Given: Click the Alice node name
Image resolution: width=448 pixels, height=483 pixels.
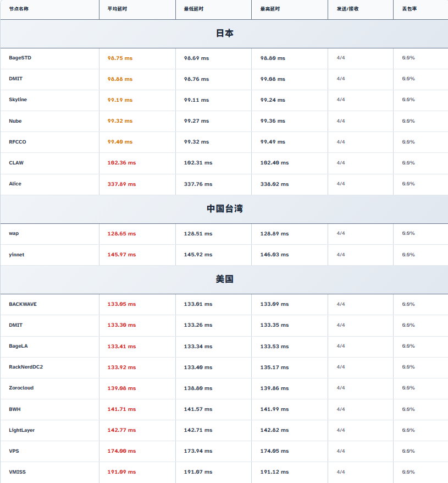Looking at the screenshot, I should [15, 184].
